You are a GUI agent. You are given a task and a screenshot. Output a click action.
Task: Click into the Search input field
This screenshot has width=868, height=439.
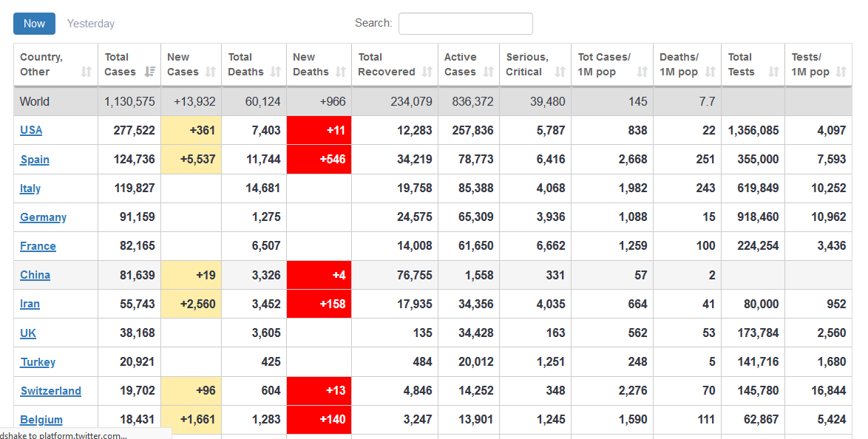(x=465, y=24)
